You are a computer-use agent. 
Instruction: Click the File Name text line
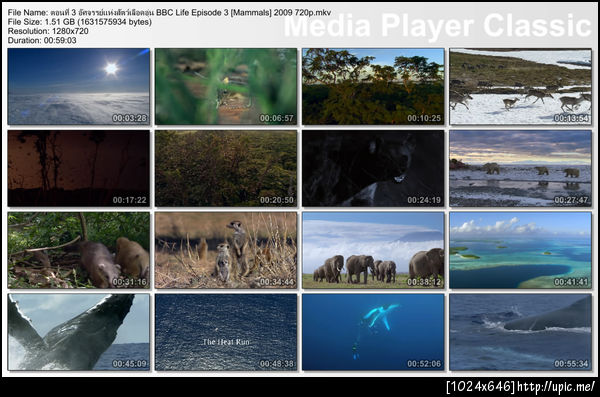point(169,13)
